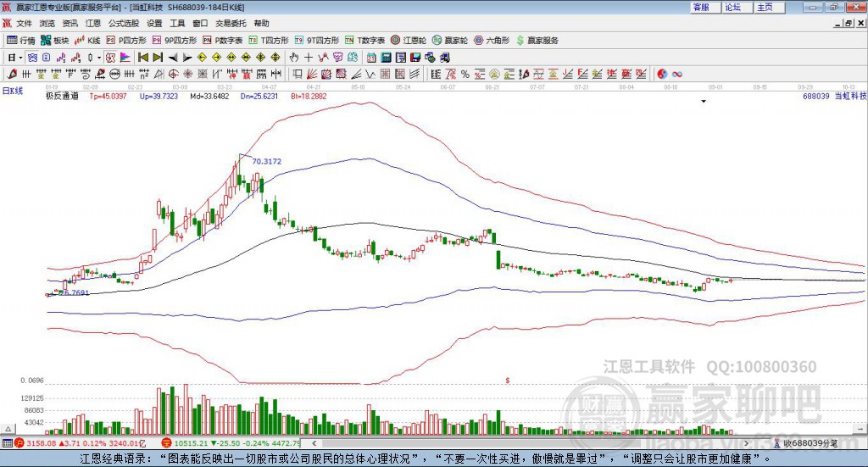Open the 浏览 menu
Image resolution: width=868 pixels, height=467 pixels.
(x=47, y=23)
